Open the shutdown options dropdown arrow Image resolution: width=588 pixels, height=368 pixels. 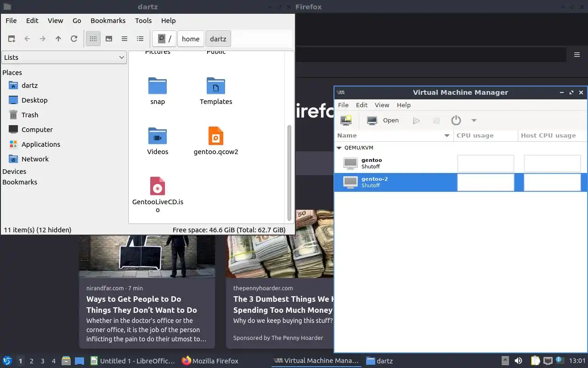(474, 121)
